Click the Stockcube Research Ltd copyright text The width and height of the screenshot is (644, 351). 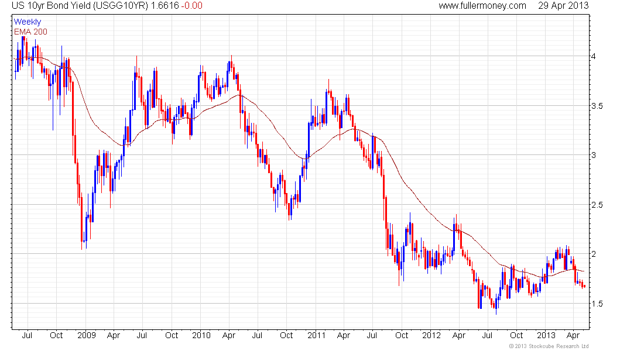click(549, 346)
